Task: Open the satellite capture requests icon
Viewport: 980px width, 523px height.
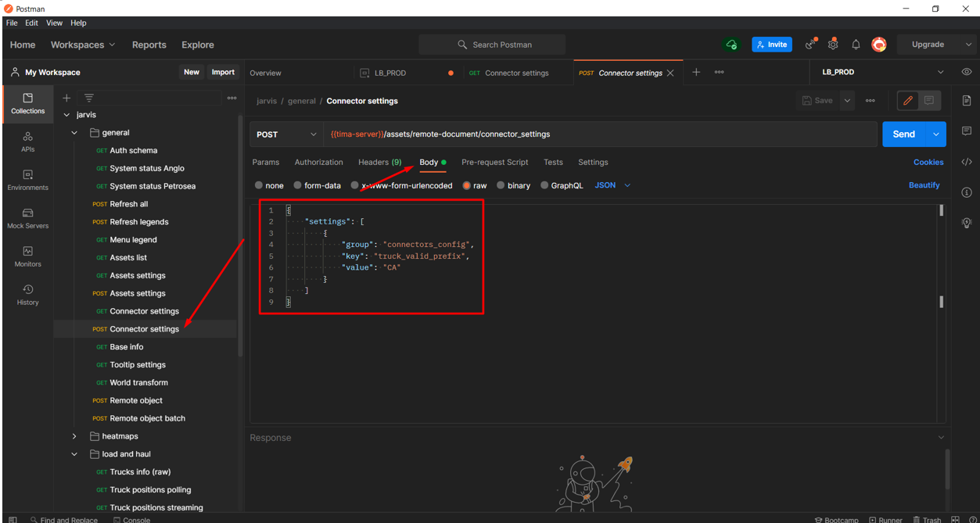Action: 811,45
